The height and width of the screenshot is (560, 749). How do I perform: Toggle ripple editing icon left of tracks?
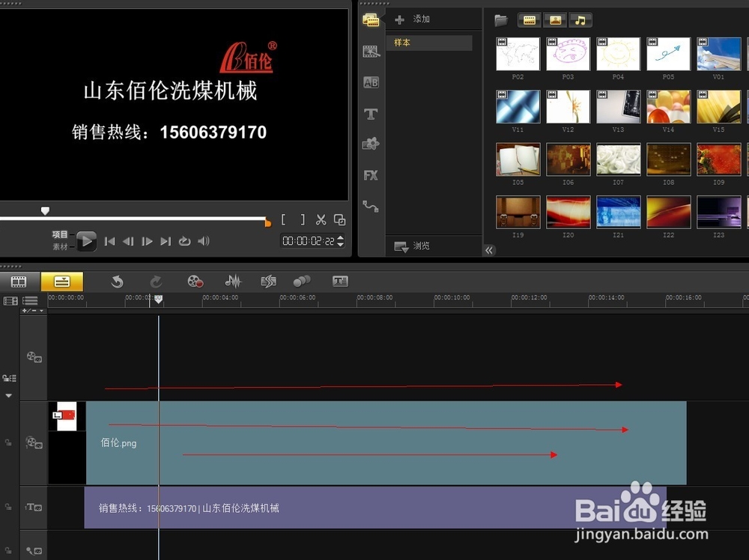pos(10,378)
